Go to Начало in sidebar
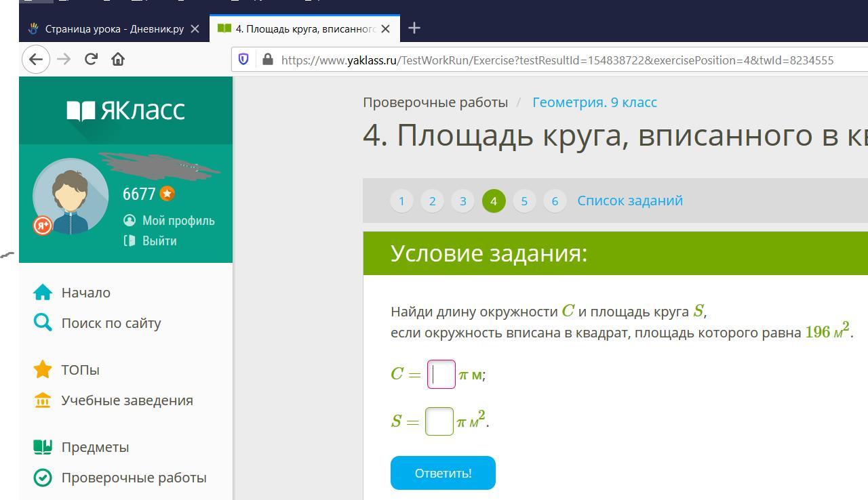 [x=85, y=293]
